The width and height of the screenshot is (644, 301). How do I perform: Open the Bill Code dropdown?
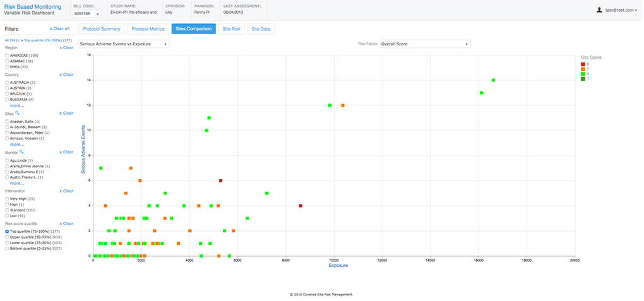[x=86, y=13]
